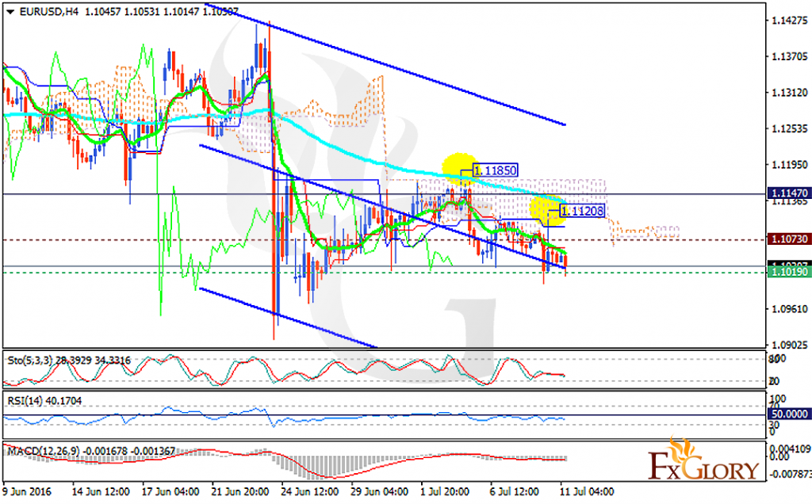Click the 1.09025 price axis value
The height and width of the screenshot is (504, 812).
coord(789,345)
